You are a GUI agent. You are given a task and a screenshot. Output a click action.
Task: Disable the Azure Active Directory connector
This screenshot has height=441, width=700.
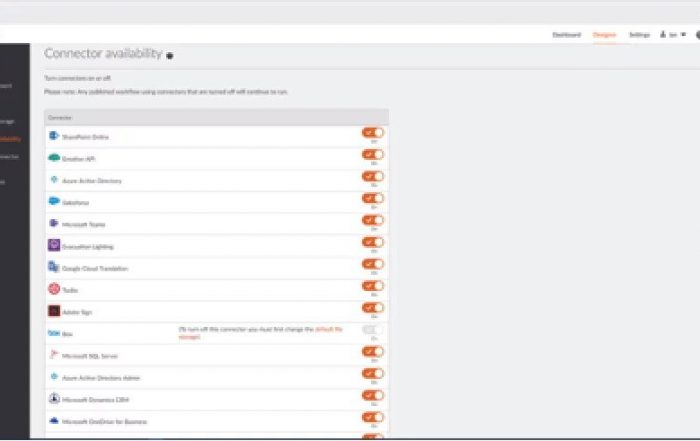372,176
